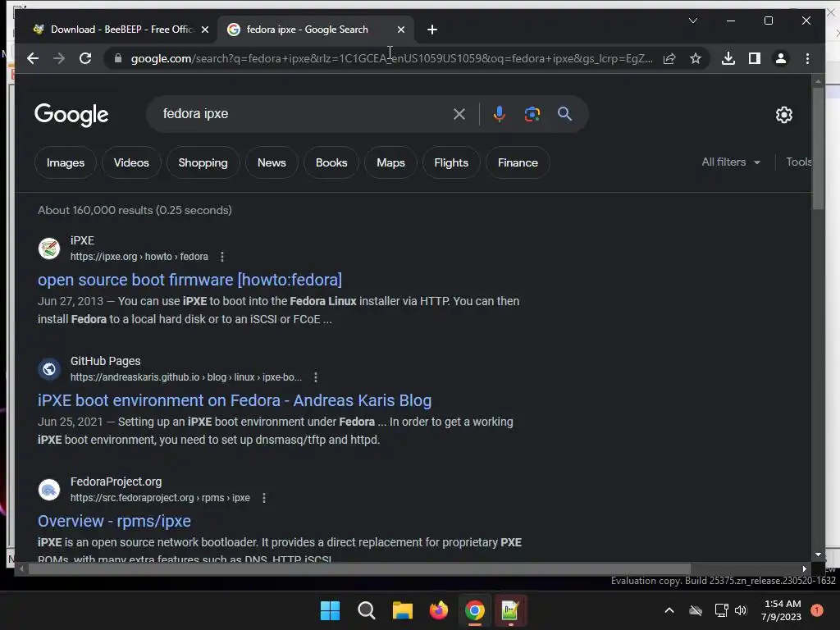Open Chrome downloads icon
The height and width of the screenshot is (630, 840).
pos(728,58)
